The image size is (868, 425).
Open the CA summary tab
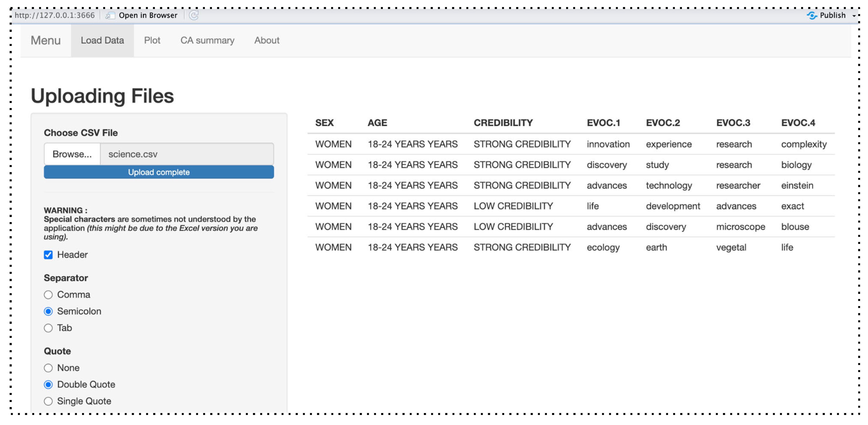207,40
